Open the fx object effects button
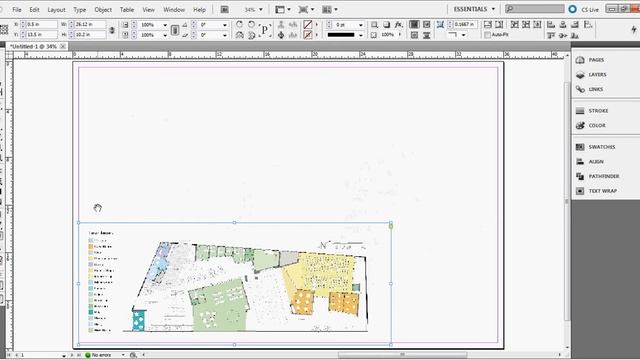This screenshot has height=360, width=640. (399, 25)
